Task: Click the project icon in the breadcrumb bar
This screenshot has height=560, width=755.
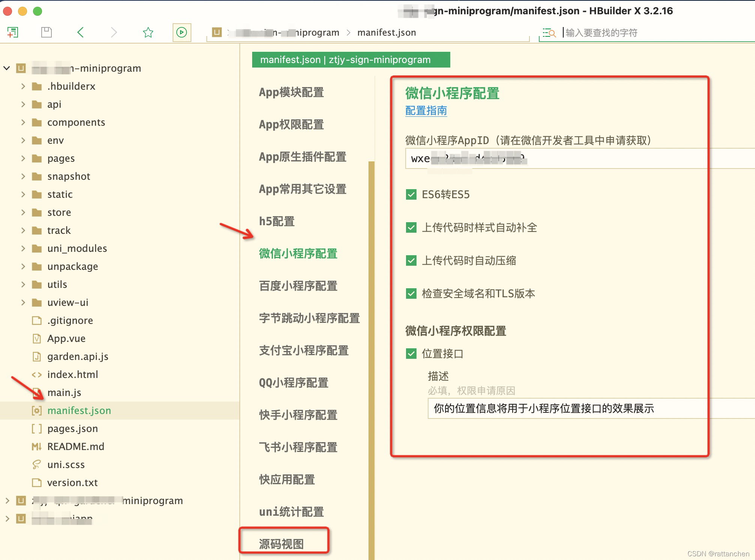Action: coord(217,32)
